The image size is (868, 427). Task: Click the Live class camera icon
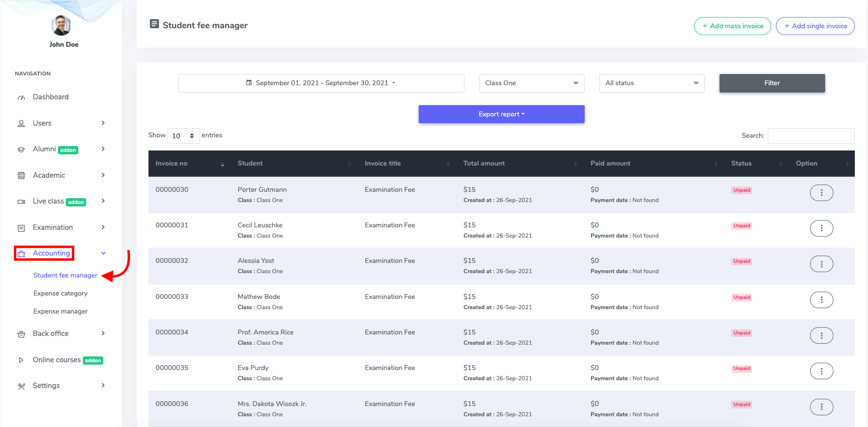(21, 202)
